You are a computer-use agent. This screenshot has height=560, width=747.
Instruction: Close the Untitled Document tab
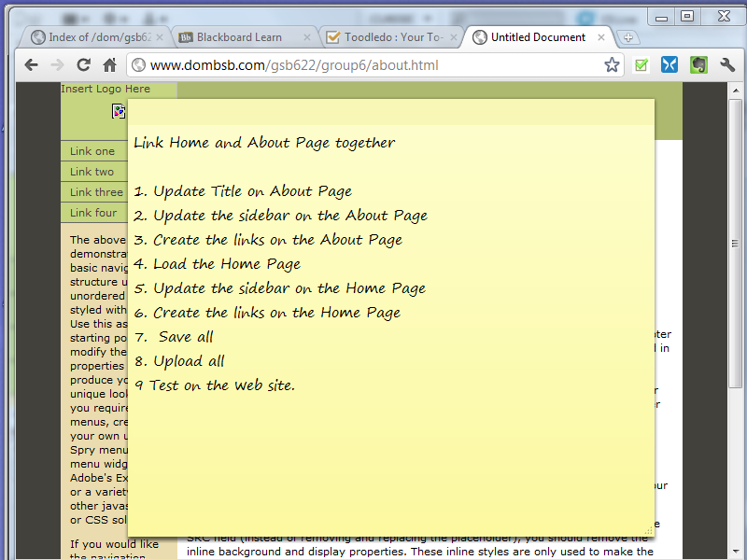click(601, 37)
